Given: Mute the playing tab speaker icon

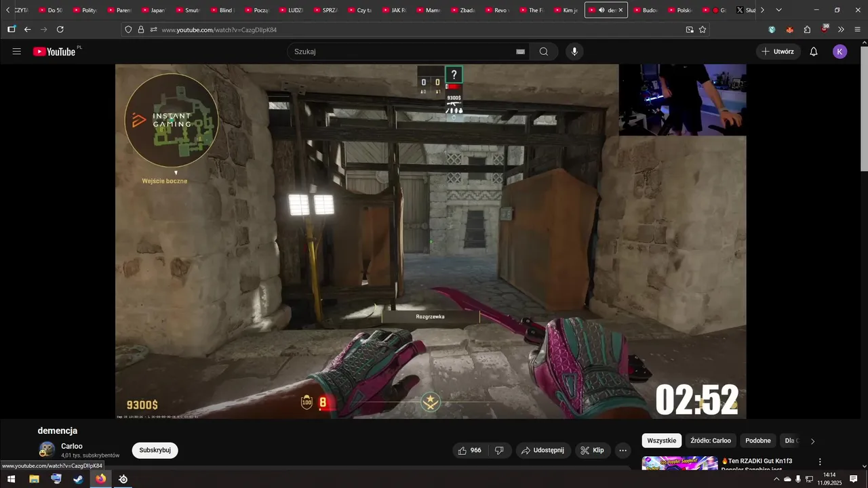Looking at the screenshot, I should pos(601,10).
